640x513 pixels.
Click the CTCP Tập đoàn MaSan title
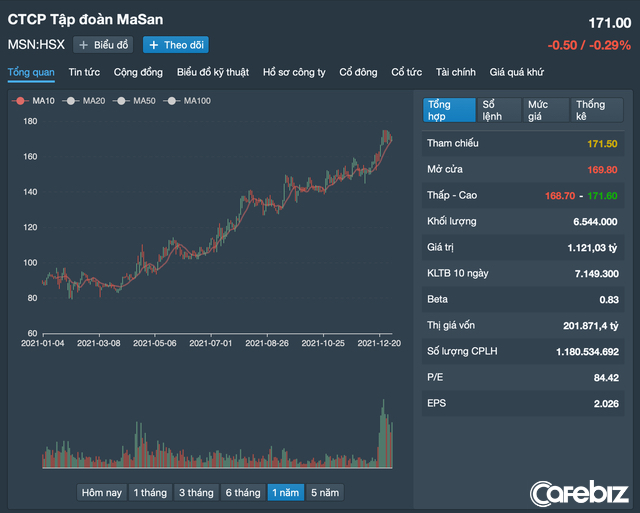click(85, 20)
